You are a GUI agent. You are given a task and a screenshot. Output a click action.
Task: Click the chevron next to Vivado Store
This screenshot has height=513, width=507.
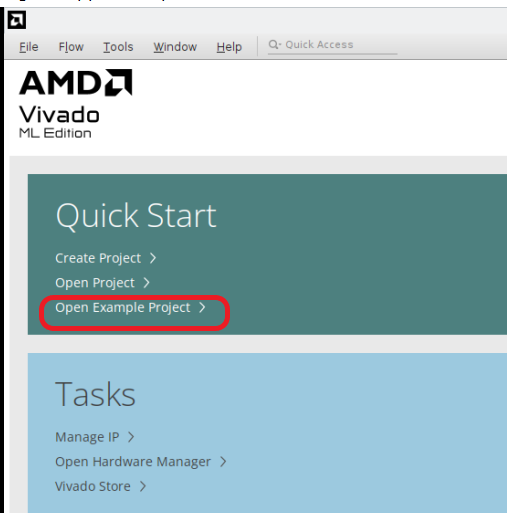click(143, 486)
